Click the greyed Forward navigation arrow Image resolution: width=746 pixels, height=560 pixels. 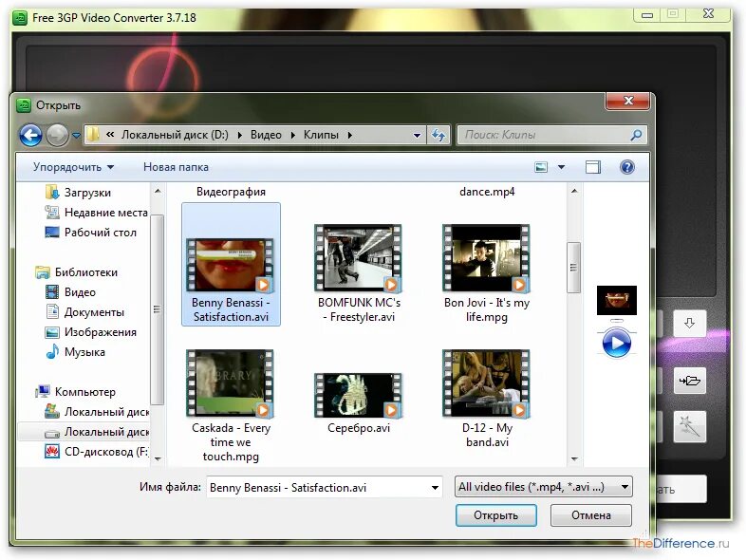pos(57,136)
